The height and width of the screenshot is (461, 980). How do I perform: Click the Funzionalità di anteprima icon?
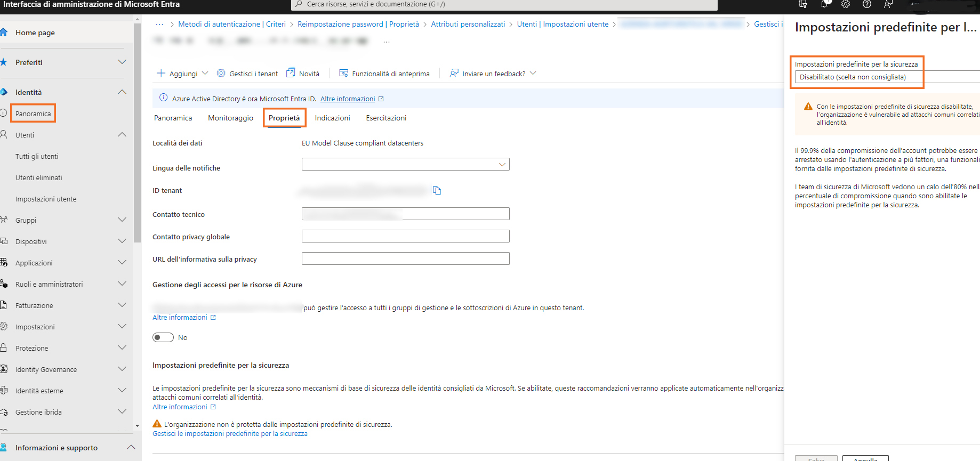click(x=344, y=73)
